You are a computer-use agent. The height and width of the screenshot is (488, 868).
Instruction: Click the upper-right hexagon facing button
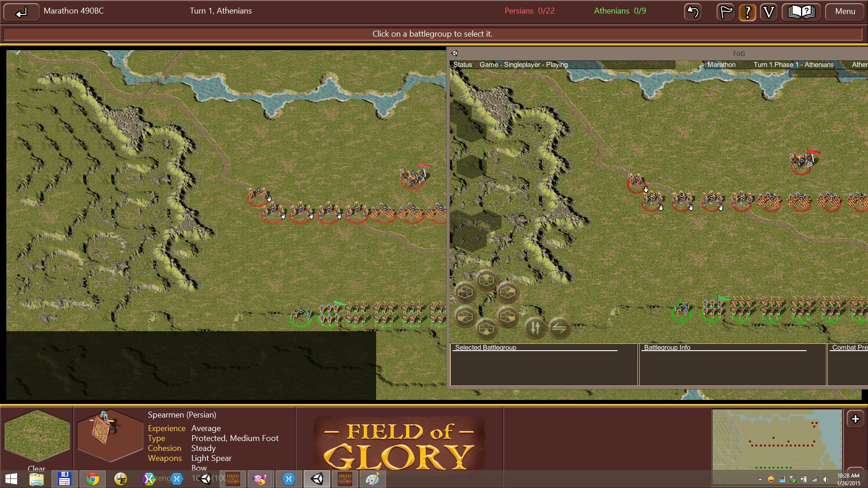507,293
